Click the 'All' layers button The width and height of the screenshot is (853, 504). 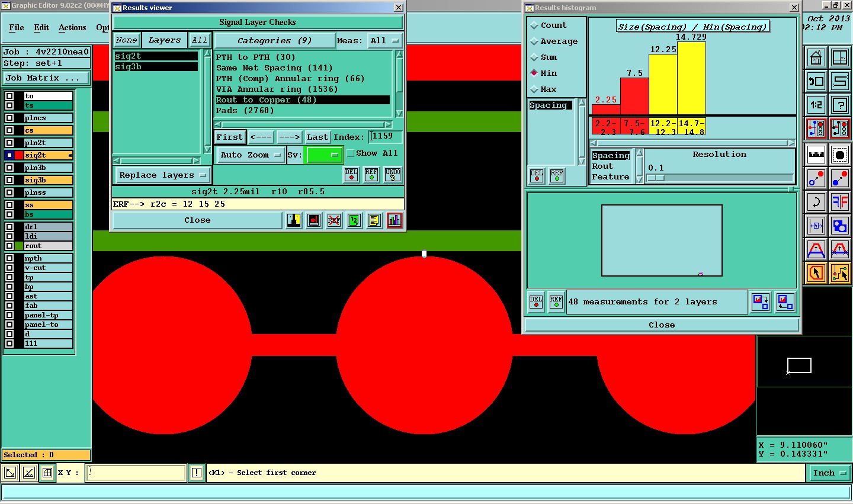click(x=200, y=40)
